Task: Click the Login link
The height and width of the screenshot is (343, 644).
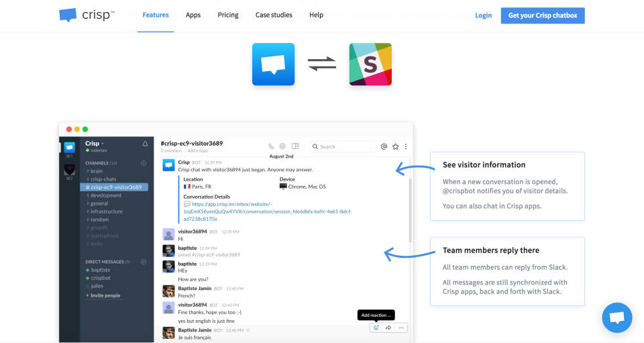Action: point(483,15)
